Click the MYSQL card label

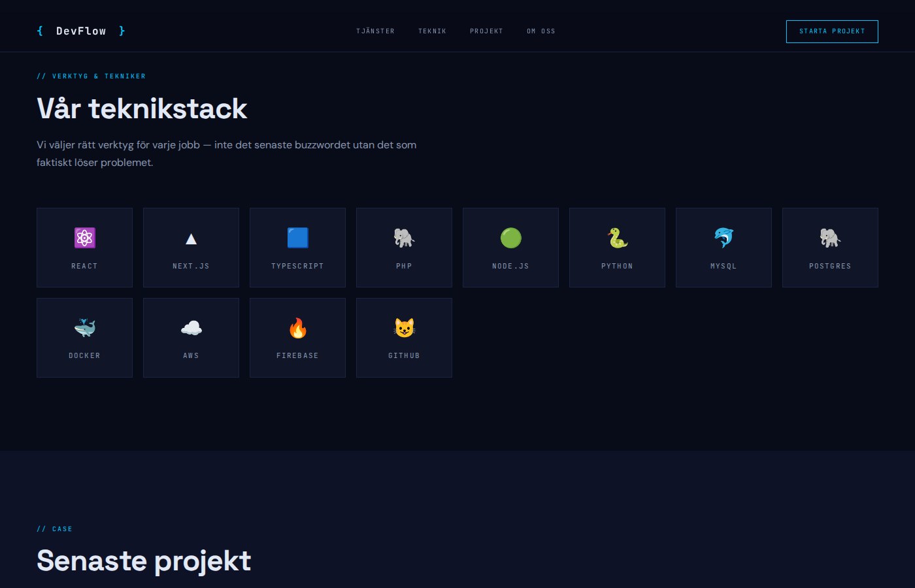pyautogui.click(x=724, y=266)
